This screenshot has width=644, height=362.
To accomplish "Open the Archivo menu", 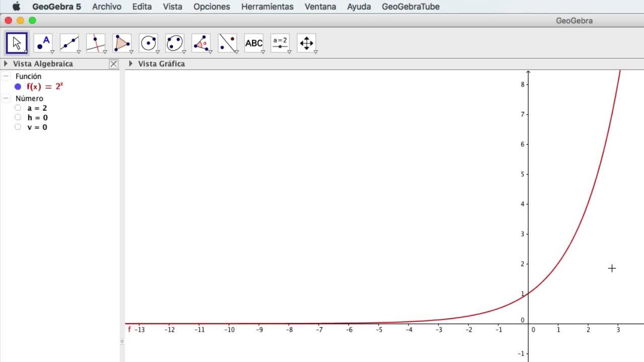I will click(107, 7).
